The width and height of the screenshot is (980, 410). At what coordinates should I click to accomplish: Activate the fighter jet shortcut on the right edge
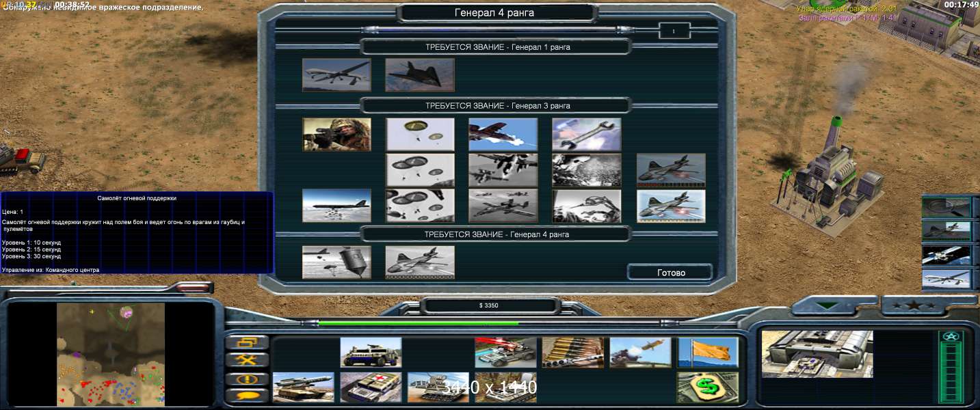point(946,231)
